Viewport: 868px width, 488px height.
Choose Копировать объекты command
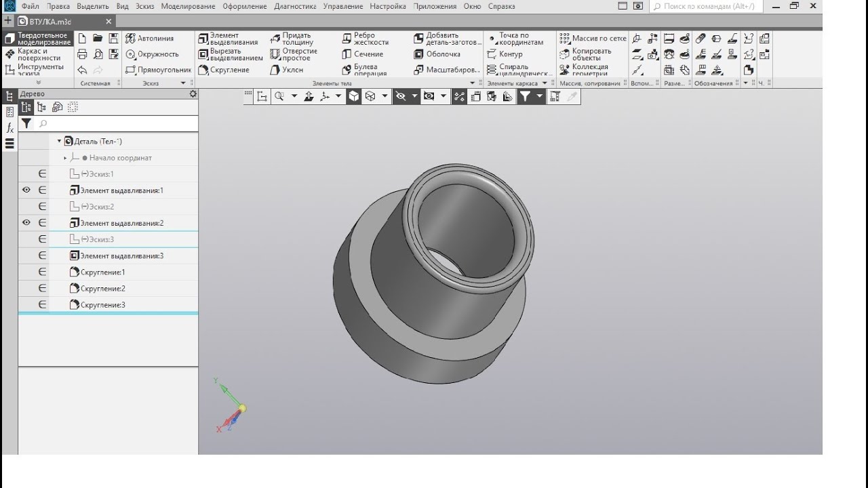[x=586, y=54]
